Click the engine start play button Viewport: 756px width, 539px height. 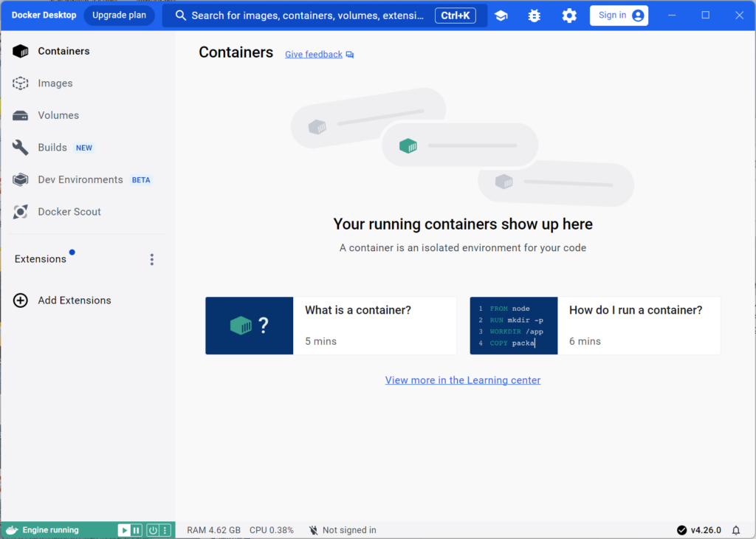pos(124,530)
